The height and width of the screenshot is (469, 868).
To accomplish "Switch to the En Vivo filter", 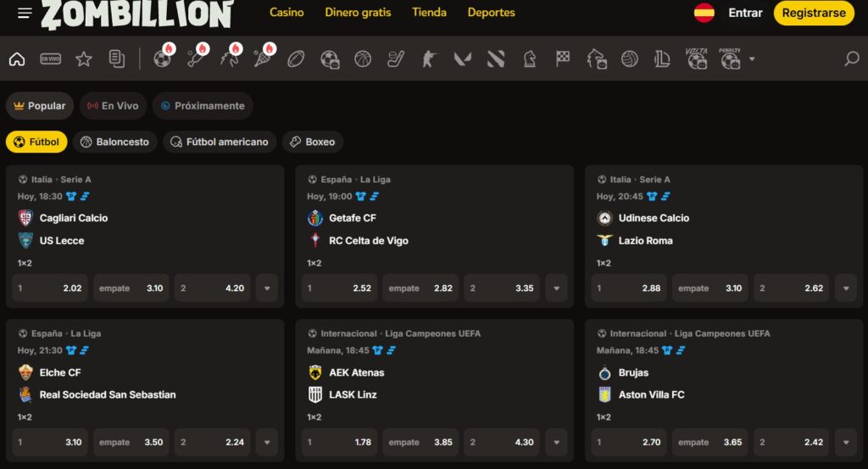I will pos(113,106).
